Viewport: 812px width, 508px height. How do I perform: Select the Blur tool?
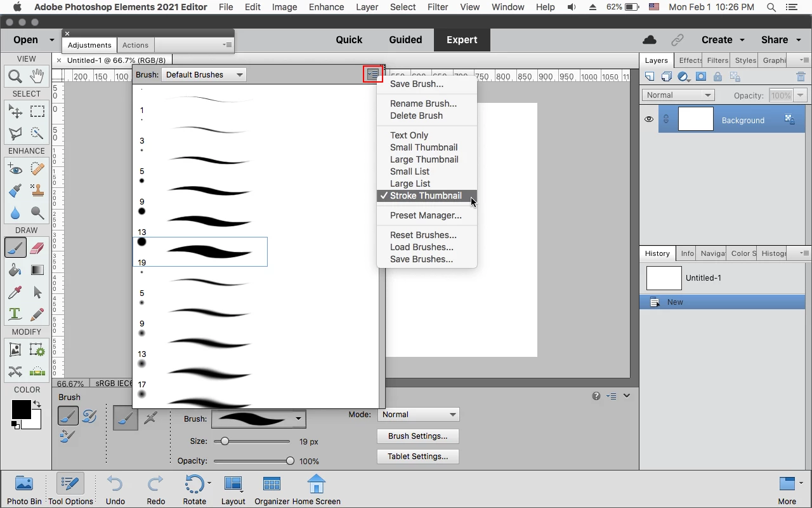point(15,213)
